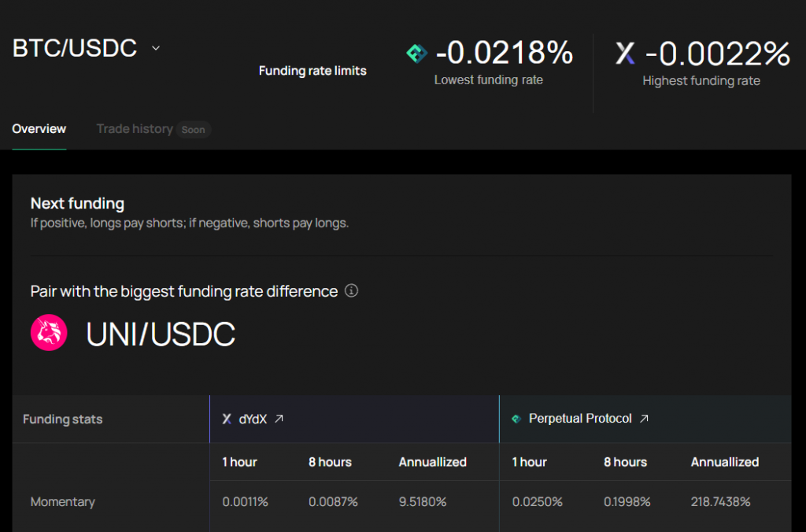Viewport: 806px width, 532px height.
Task: Click Perpetual Protocol logo beside lowest funding rate
Action: 416,54
